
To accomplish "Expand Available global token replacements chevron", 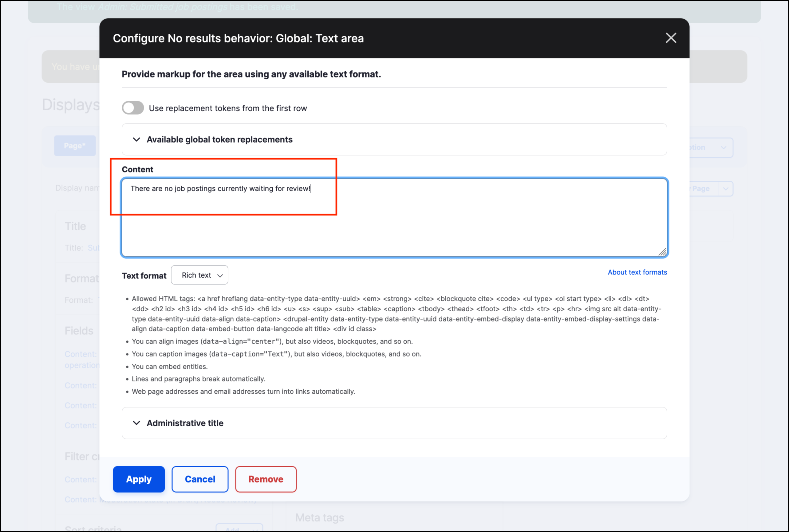I will (136, 140).
